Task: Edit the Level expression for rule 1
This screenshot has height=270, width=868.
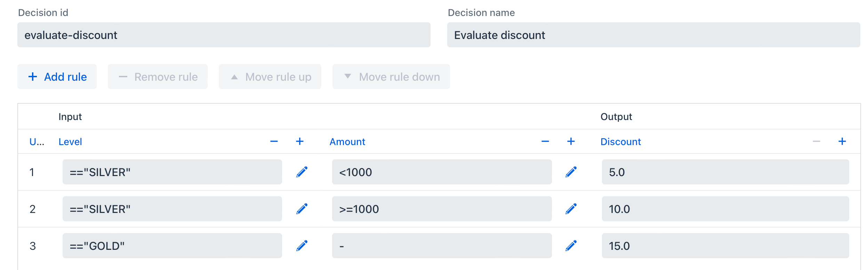Action: [302, 172]
